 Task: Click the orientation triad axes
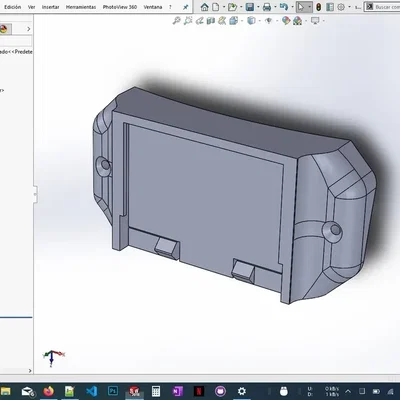coord(53,357)
